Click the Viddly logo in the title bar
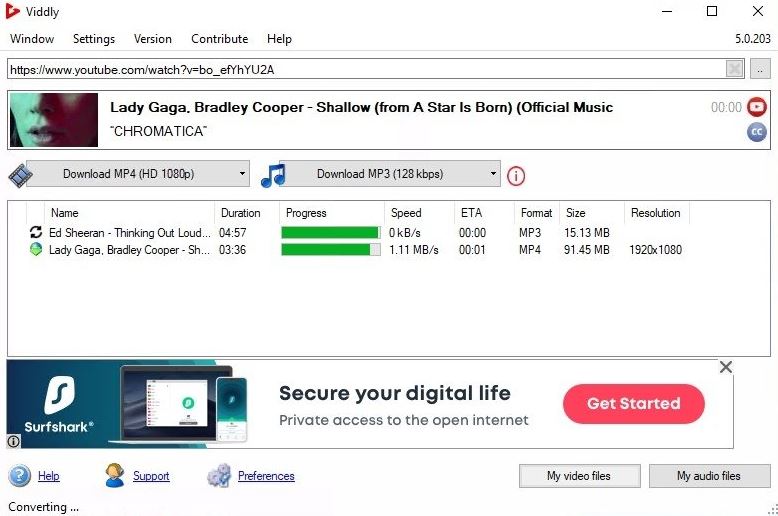Viewport: 778px width, 516px height. pyautogui.click(x=12, y=11)
